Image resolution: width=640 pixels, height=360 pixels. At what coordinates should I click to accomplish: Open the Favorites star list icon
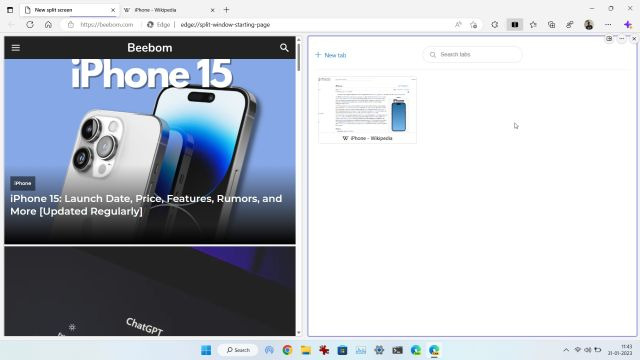click(533, 24)
